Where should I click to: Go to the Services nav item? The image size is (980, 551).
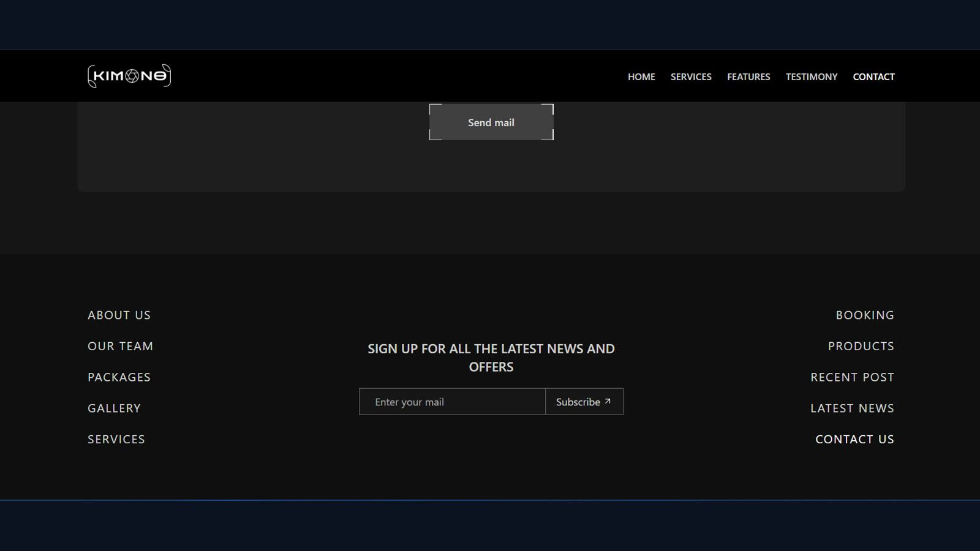[691, 77]
